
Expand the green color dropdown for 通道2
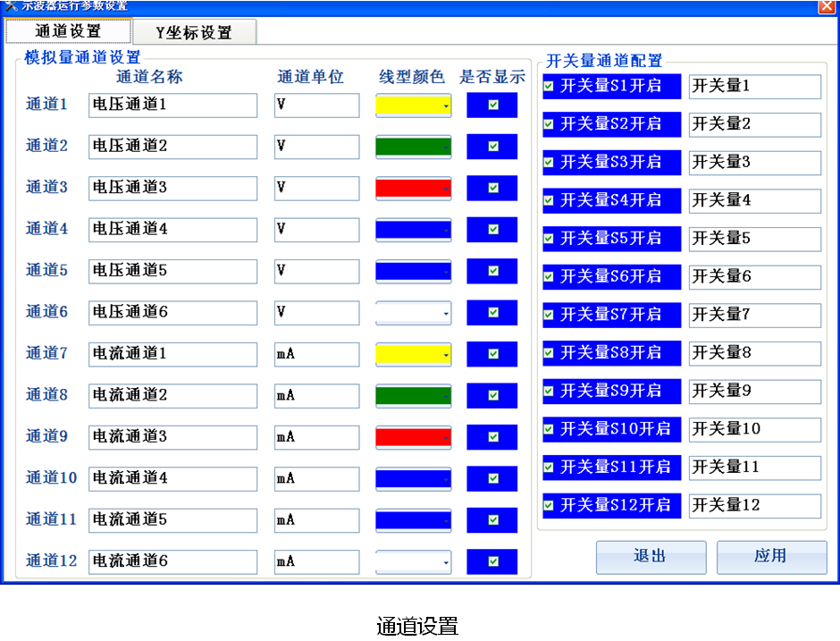coord(445,148)
